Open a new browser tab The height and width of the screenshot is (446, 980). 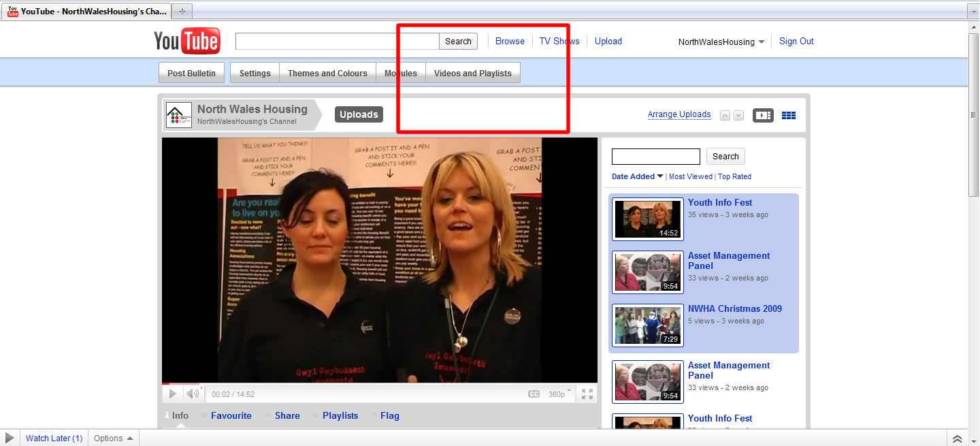coord(182,12)
